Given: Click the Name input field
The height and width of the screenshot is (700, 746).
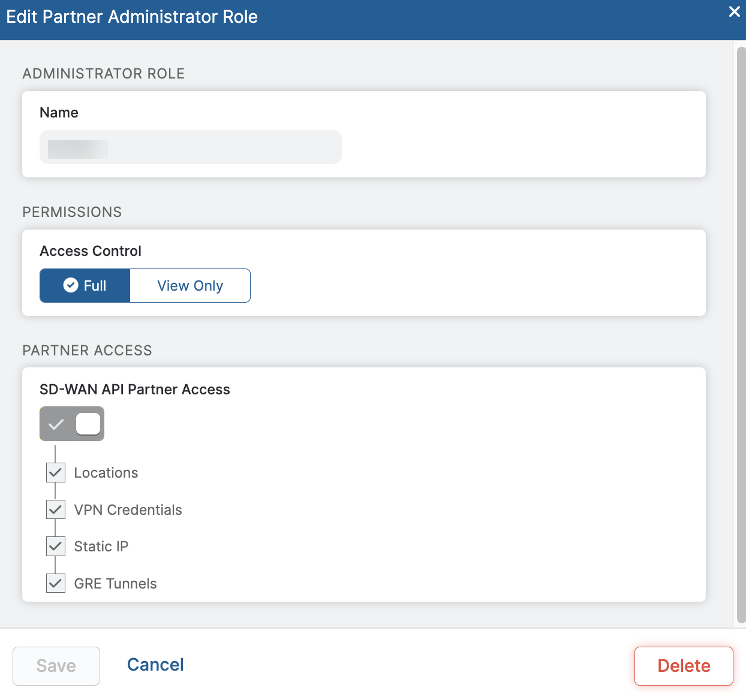Looking at the screenshot, I should [191, 147].
